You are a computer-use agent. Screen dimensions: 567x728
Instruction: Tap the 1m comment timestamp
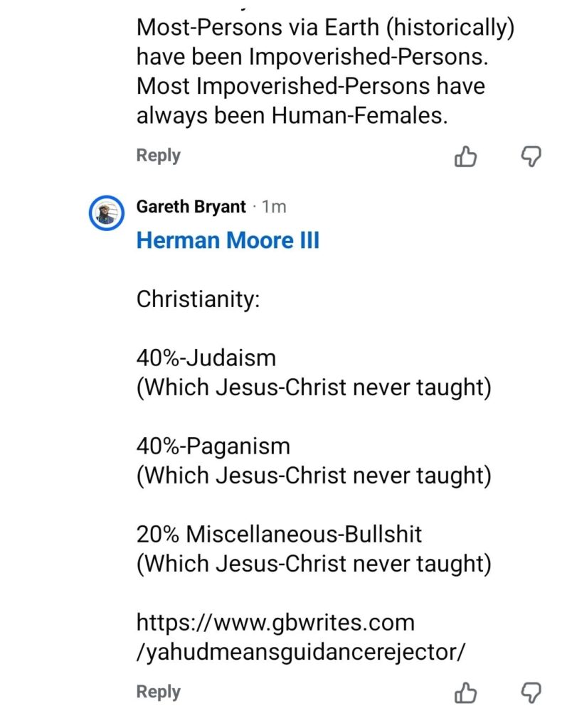pyautogui.click(x=274, y=207)
